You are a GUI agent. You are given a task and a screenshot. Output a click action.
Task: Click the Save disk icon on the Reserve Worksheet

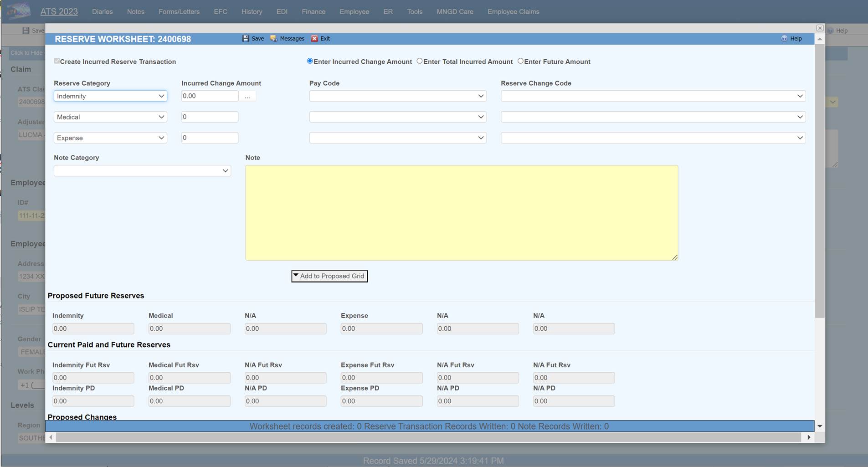[247, 38]
